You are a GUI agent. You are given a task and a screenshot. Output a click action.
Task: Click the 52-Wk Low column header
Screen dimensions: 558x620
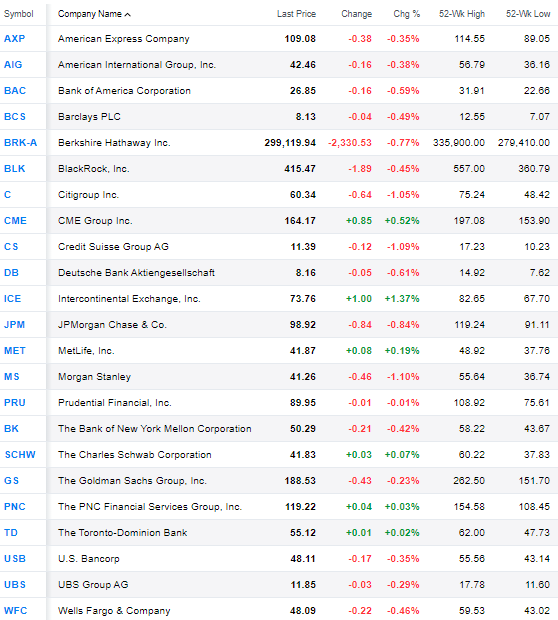(528, 14)
